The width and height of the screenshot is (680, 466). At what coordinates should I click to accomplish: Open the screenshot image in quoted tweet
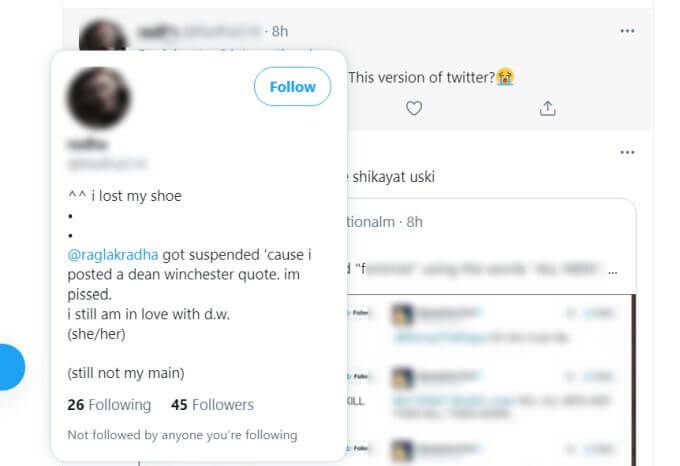(491, 380)
